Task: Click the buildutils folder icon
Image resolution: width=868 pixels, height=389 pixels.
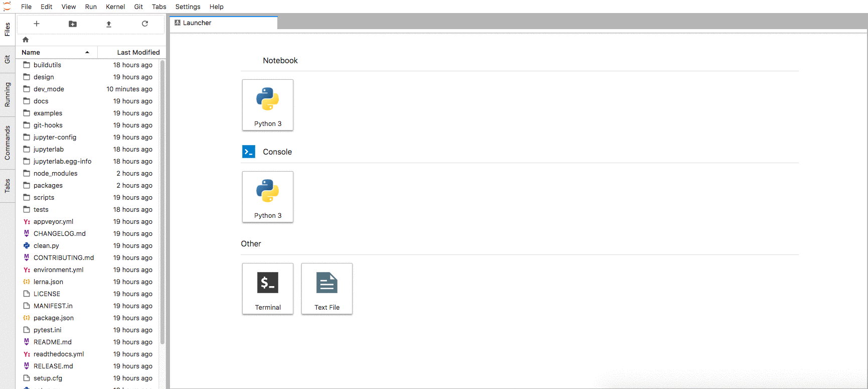Action: tap(27, 65)
